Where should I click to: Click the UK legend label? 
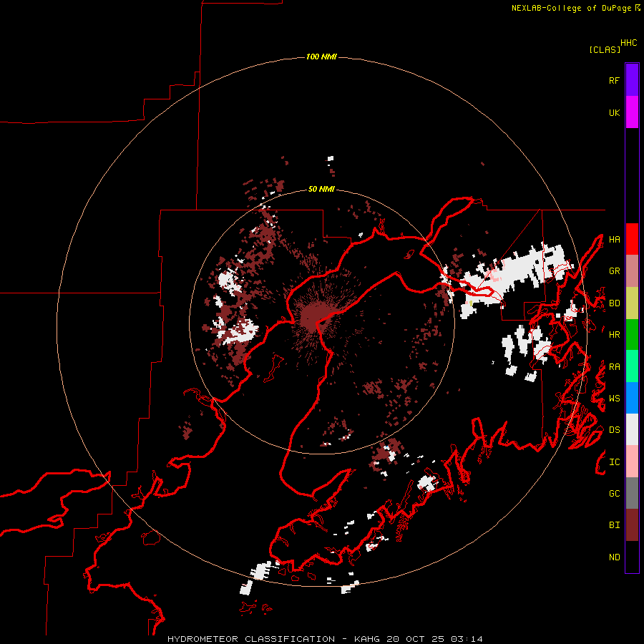pyautogui.click(x=614, y=112)
